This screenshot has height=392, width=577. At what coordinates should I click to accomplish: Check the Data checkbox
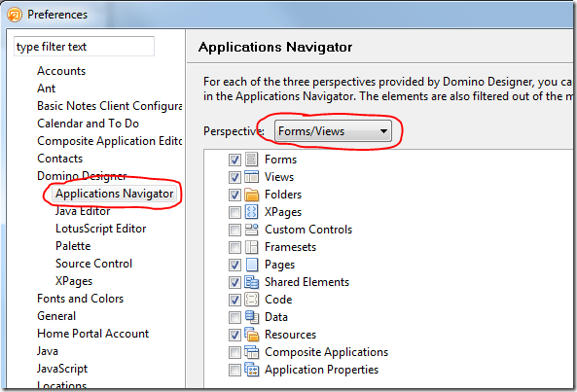tap(234, 317)
